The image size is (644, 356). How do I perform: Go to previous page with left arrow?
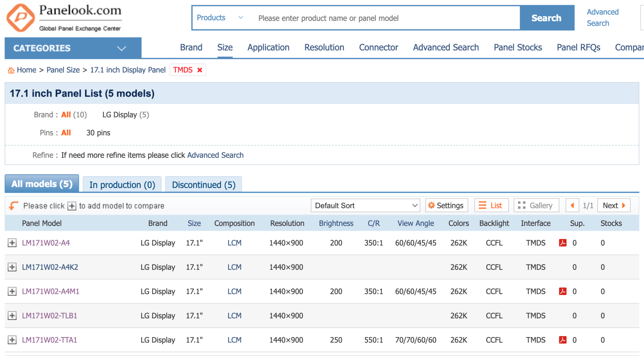[x=572, y=205]
